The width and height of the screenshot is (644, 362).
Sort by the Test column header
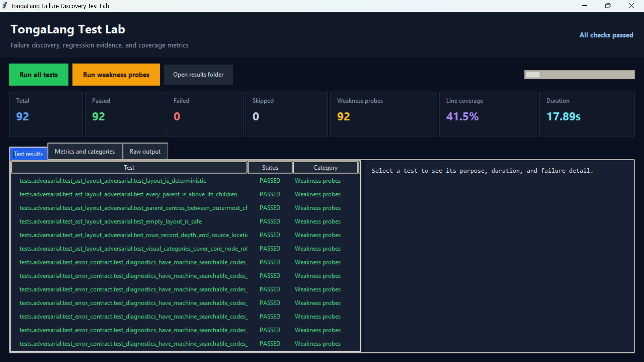pyautogui.click(x=129, y=168)
